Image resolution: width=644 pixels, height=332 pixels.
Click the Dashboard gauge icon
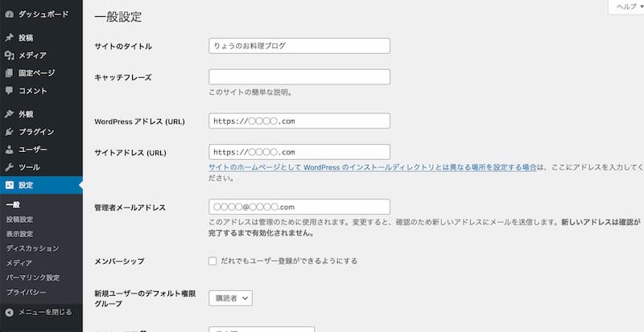pyautogui.click(x=10, y=14)
